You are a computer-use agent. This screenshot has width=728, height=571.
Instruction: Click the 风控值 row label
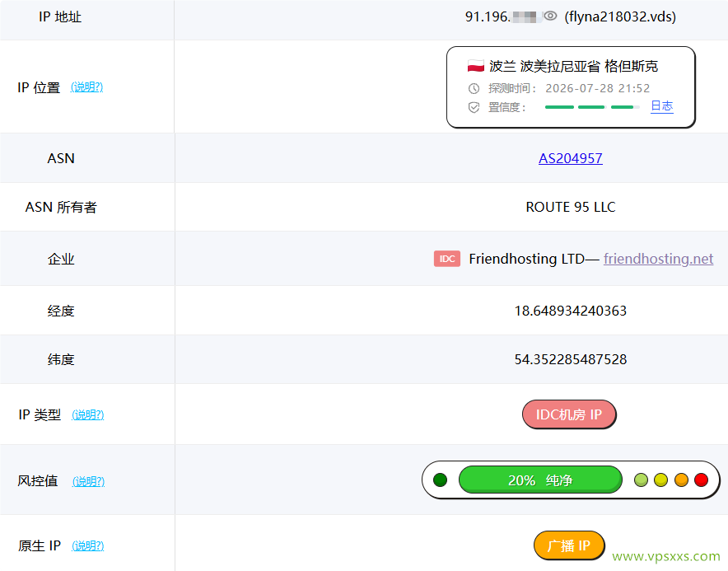point(38,480)
